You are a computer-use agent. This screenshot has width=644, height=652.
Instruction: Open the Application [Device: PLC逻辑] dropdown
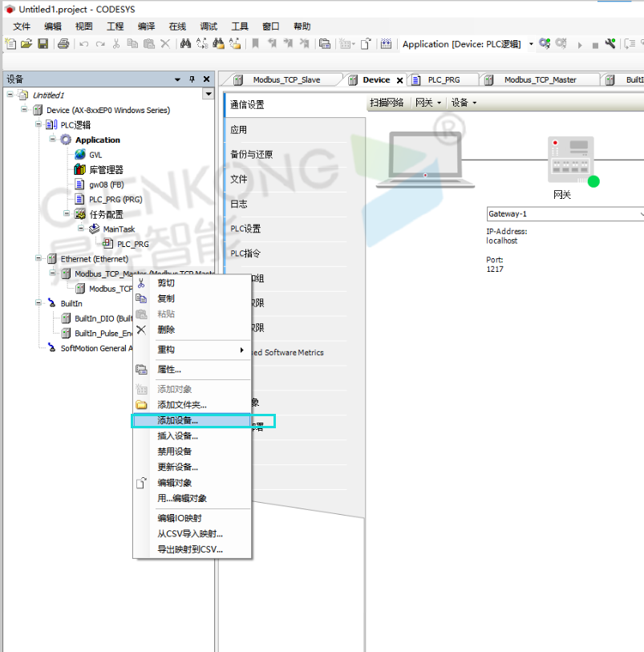click(x=531, y=44)
